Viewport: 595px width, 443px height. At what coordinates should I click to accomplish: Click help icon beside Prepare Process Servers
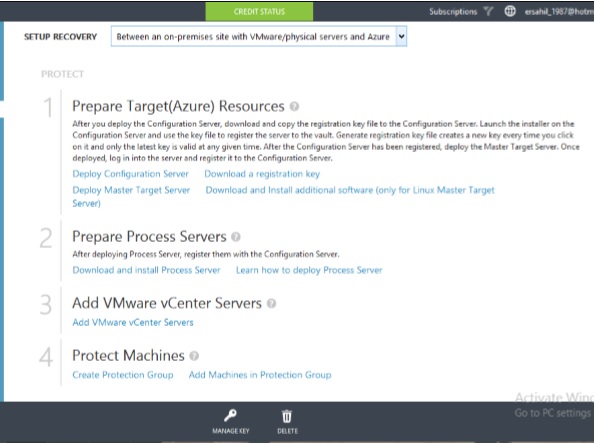[236, 237]
